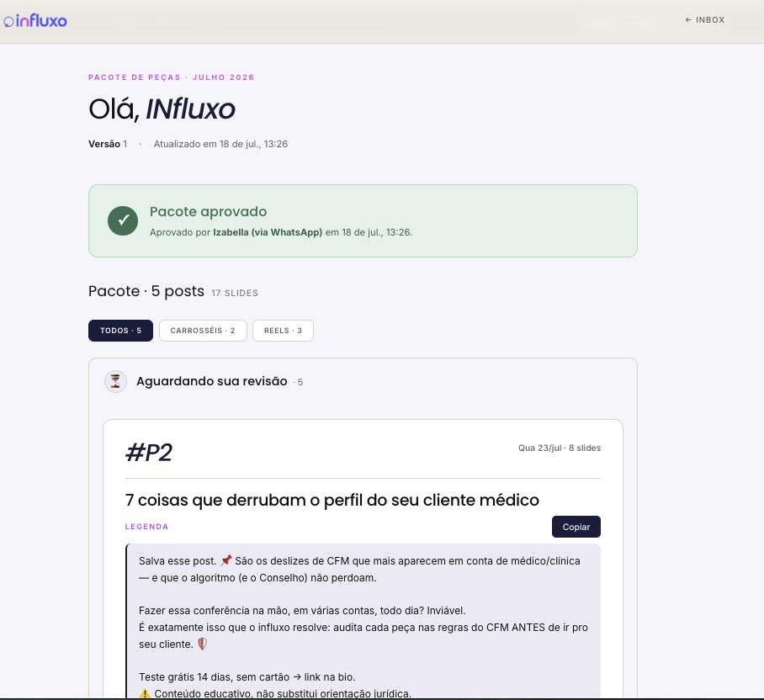Click caption line 'Fazer essa conferência na mão'
The height and width of the screenshot is (700, 764).
(x=302, y=610)
